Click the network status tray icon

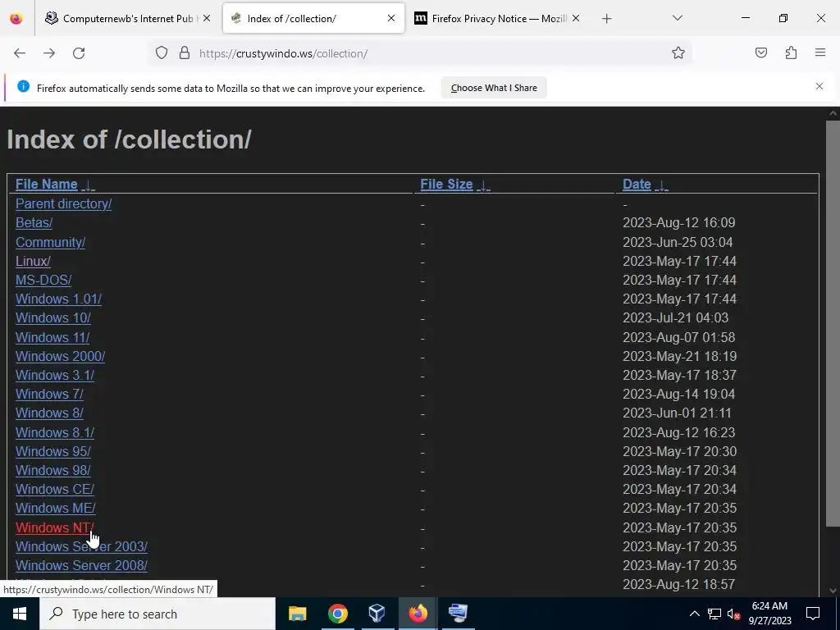714,614
